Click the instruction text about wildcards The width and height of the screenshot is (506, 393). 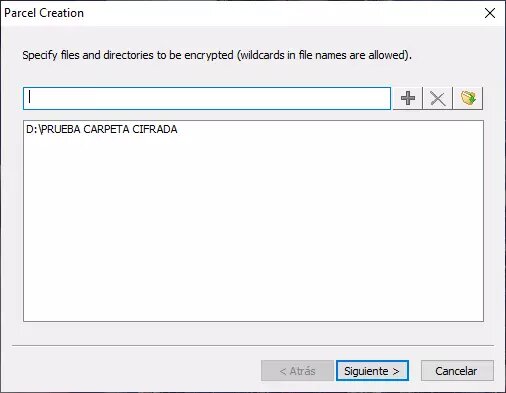tap(217, 55)
